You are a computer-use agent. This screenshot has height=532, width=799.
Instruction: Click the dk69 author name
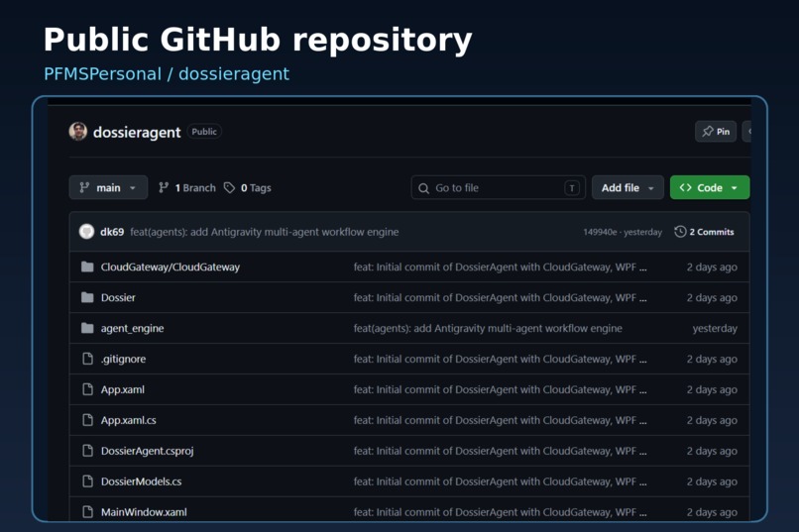[x=112, y=232]
